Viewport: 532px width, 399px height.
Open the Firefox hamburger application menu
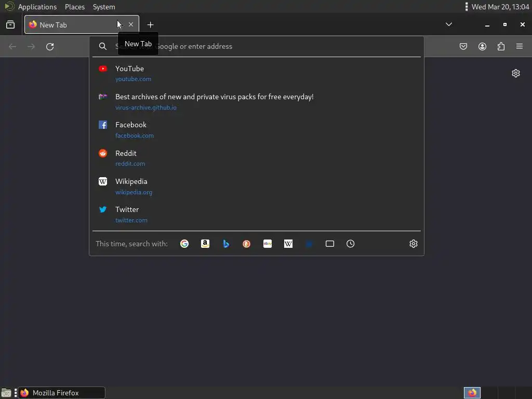click(520, 46)
